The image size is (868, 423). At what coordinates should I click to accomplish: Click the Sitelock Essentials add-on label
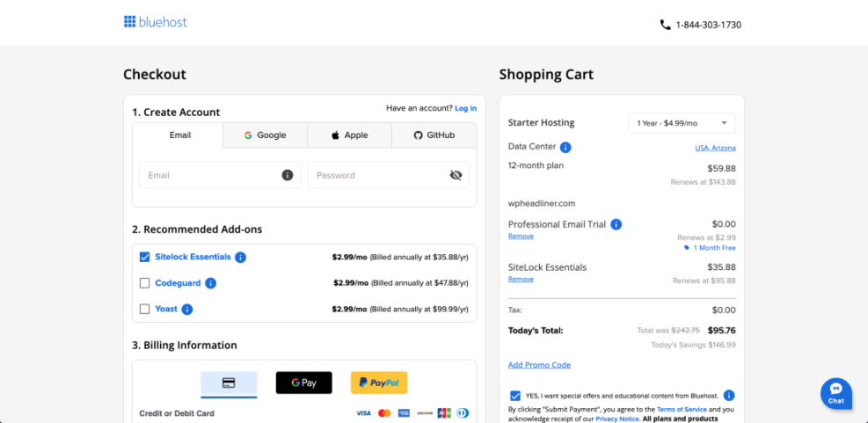pos(193,257)
